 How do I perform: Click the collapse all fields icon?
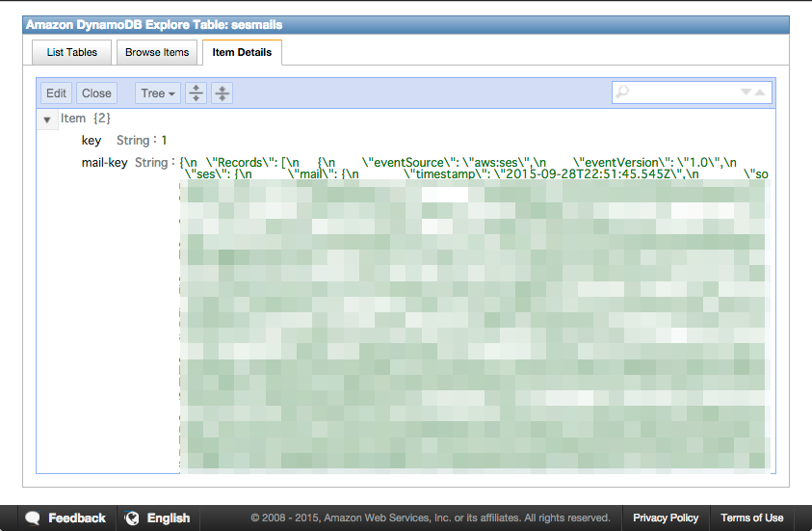pyautogui.click(x=223, y=93)
